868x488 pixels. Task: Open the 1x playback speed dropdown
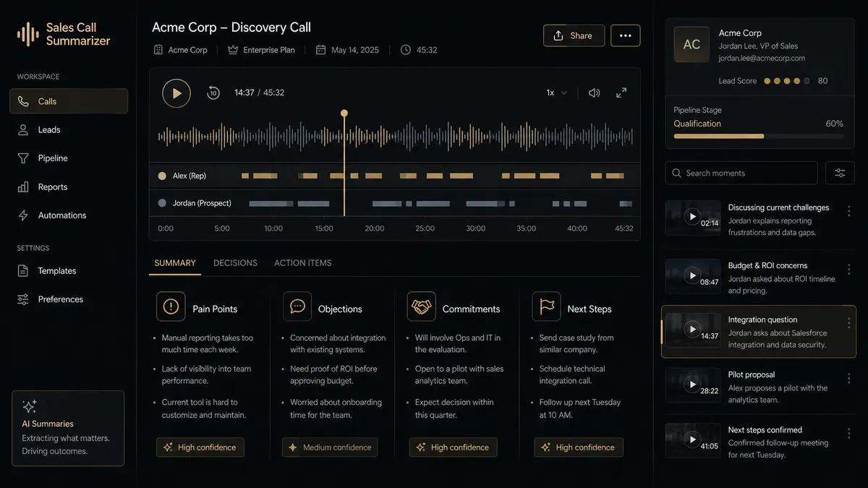tap(556, 93)
